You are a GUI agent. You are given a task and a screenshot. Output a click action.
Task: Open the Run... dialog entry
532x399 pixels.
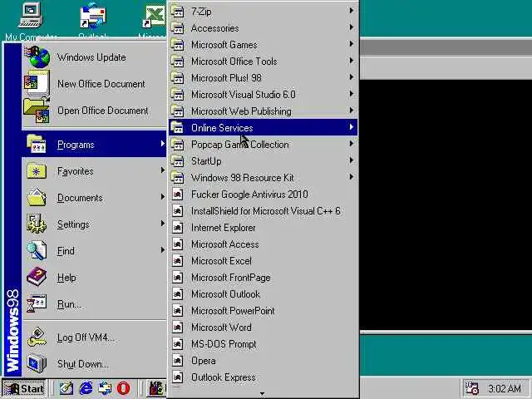(x=94, y=304)
